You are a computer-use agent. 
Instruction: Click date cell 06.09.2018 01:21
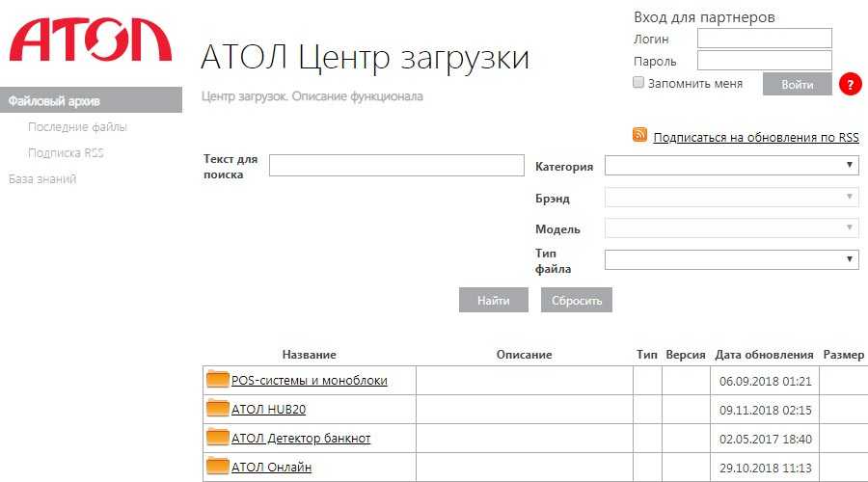click(766, 382)
